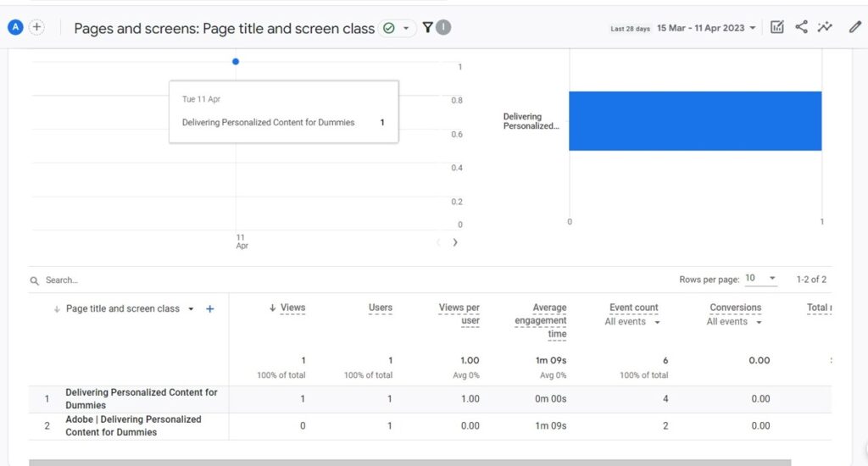The image size is (868, 466).
Task: Open Event count All events dropdown
Action: click(632, 322)
